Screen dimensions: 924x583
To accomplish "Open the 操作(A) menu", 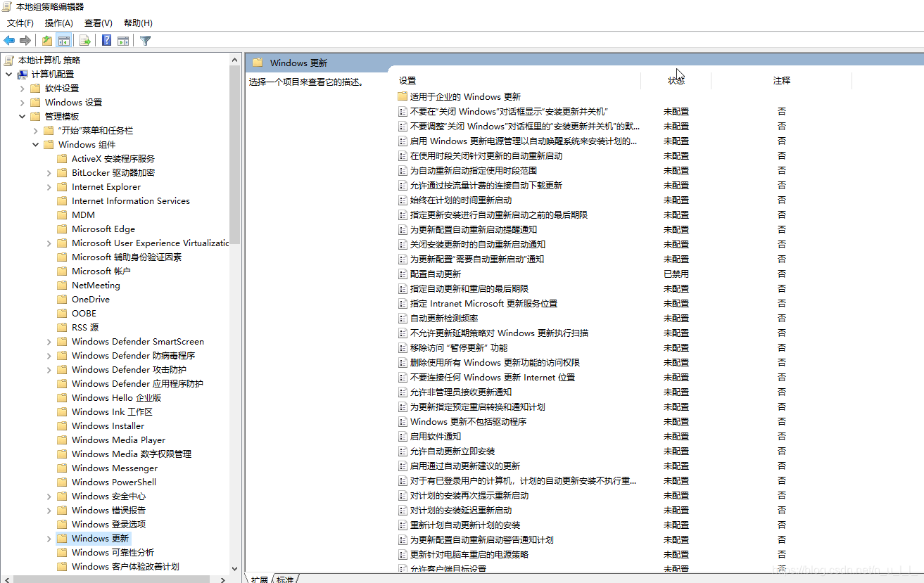I will [58, 23].
